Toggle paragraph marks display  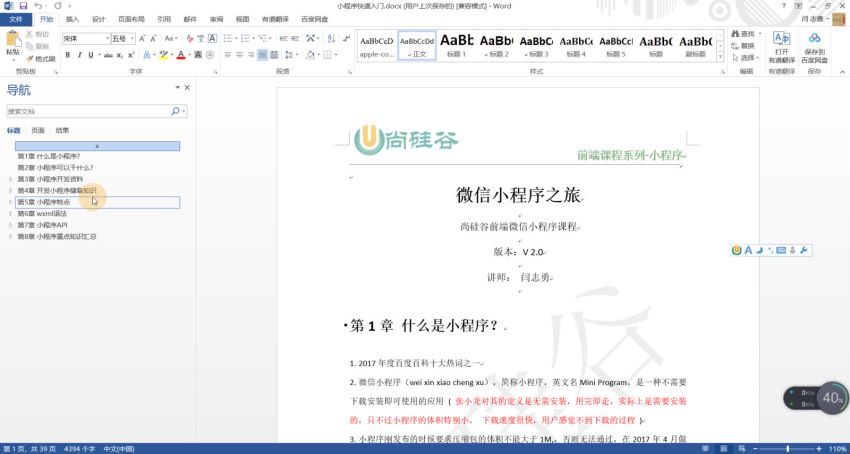pos(346,39)
